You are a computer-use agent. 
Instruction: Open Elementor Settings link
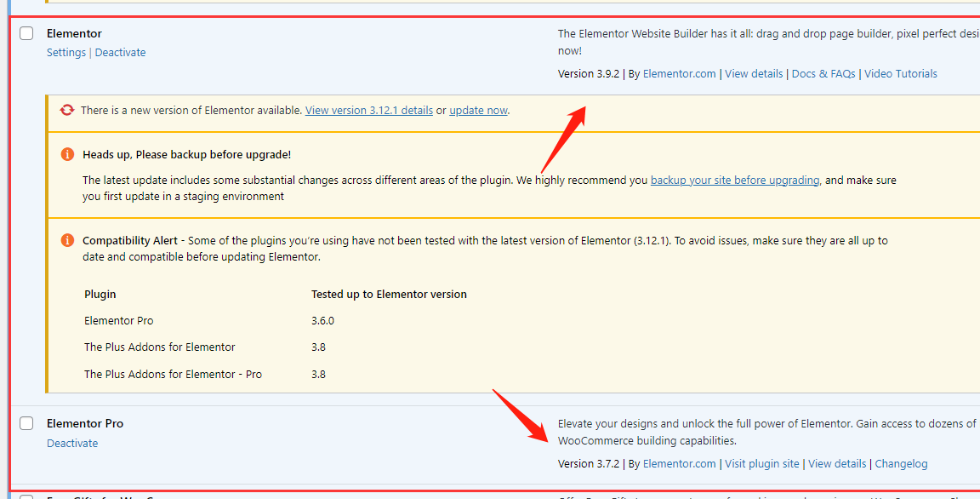pyautogui.click(x=66, y=53)
